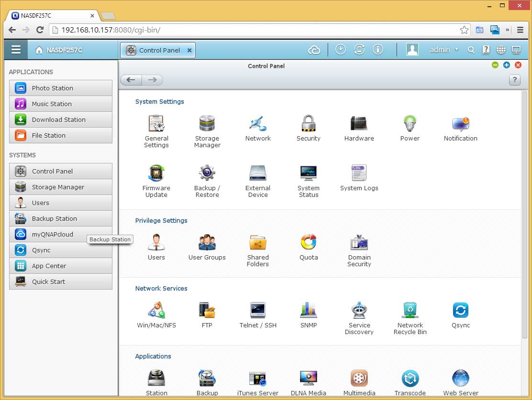Open Control Panel help question button
This screenshot has height=400, width=532.
click(515, 80)
